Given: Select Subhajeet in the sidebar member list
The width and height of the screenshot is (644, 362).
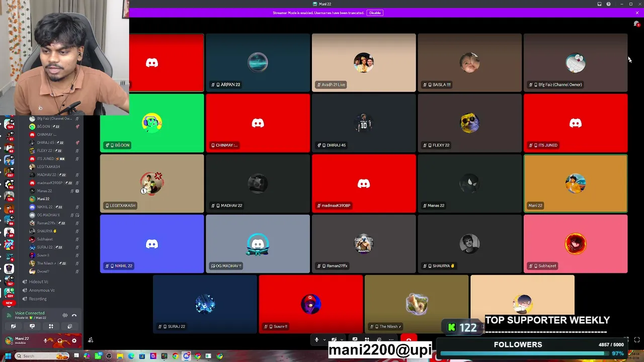Looking at the screenshot, I should pyautogui.click(x=54, y=239).
